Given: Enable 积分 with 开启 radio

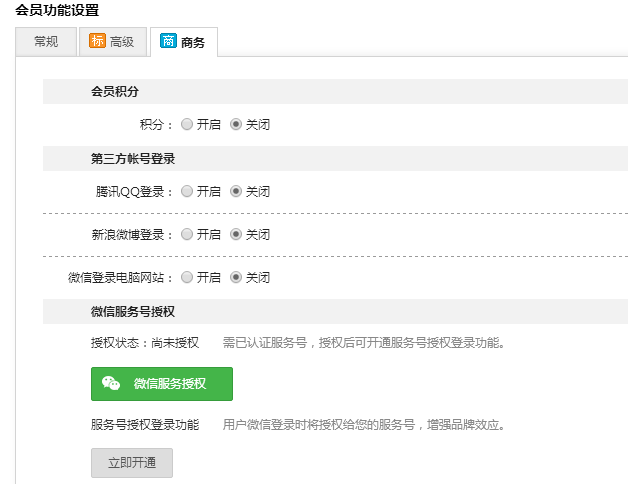Looking at the screenshot, I should point(187,125).
